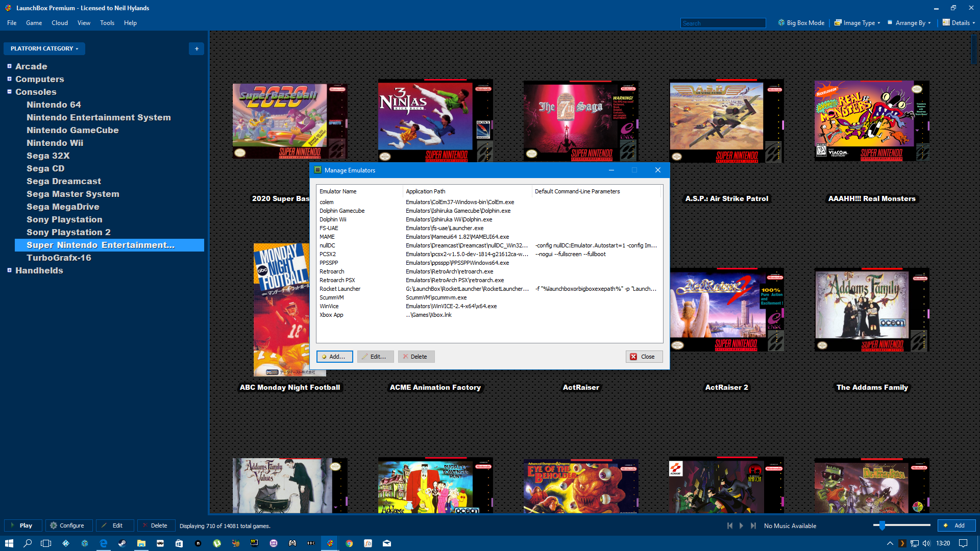Open Steam from the taskbar
The image size is (980, 551).
pos(122,543)
